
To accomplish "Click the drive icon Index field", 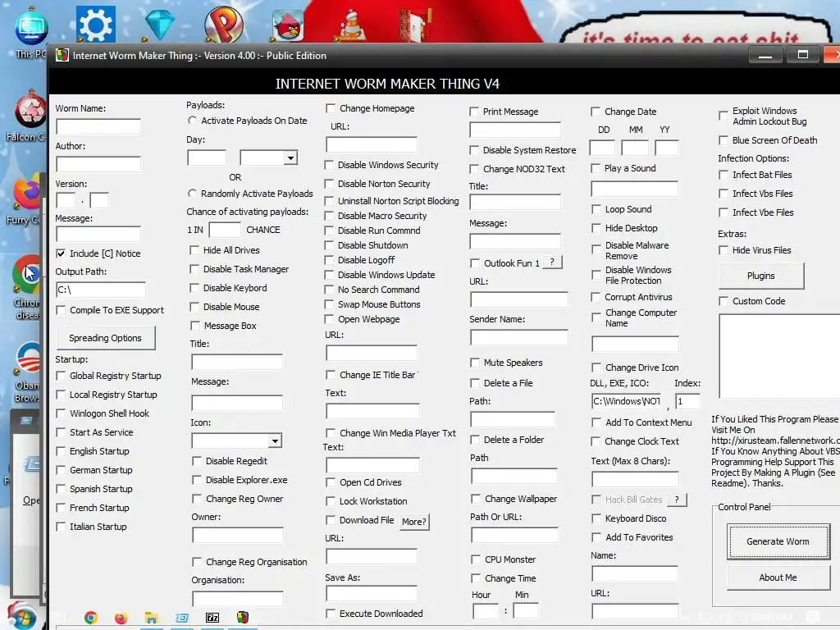I will click(x=688, y=401).
